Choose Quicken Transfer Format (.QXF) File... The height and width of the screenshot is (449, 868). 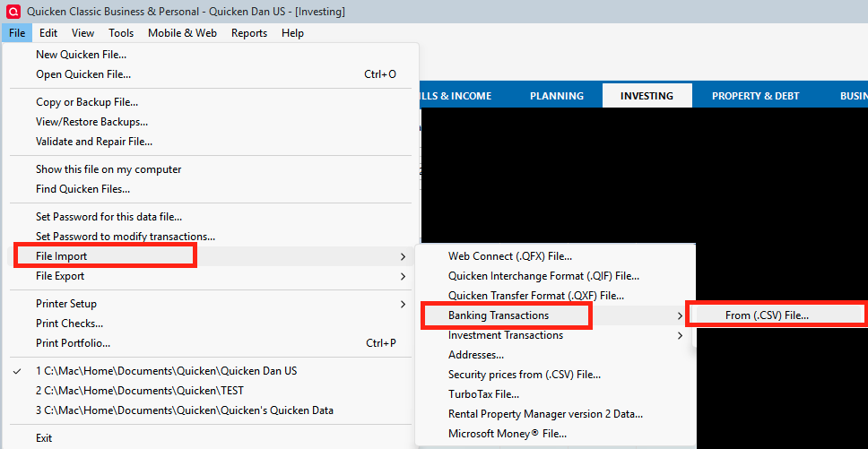[555, 295]
